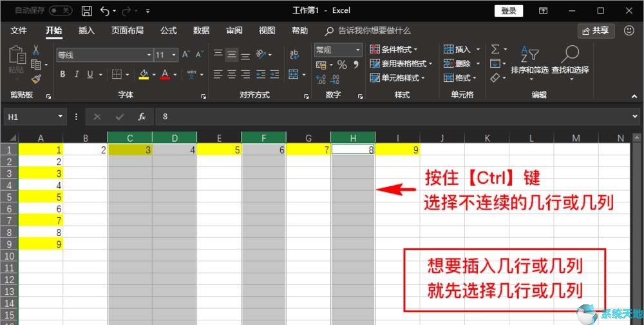Click Decrease Indent icon
Viewport: 644px width, 325px height.
coord(261,74)
